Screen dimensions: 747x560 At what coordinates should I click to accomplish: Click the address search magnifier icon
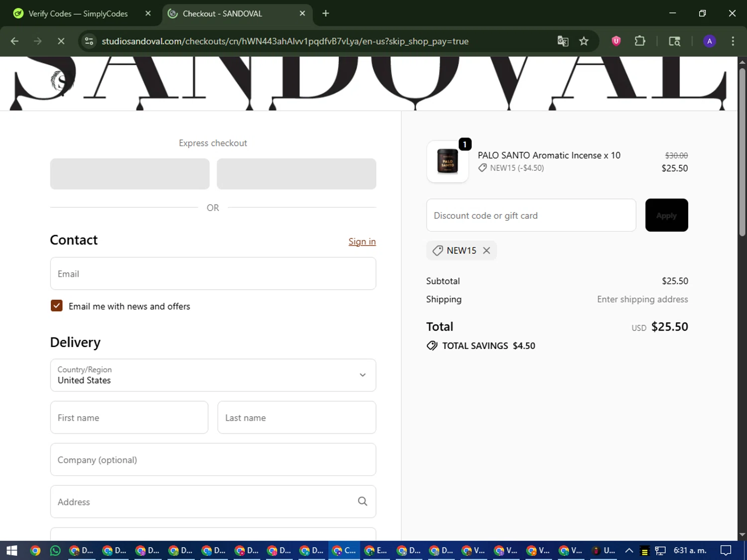tap(363, 501)
